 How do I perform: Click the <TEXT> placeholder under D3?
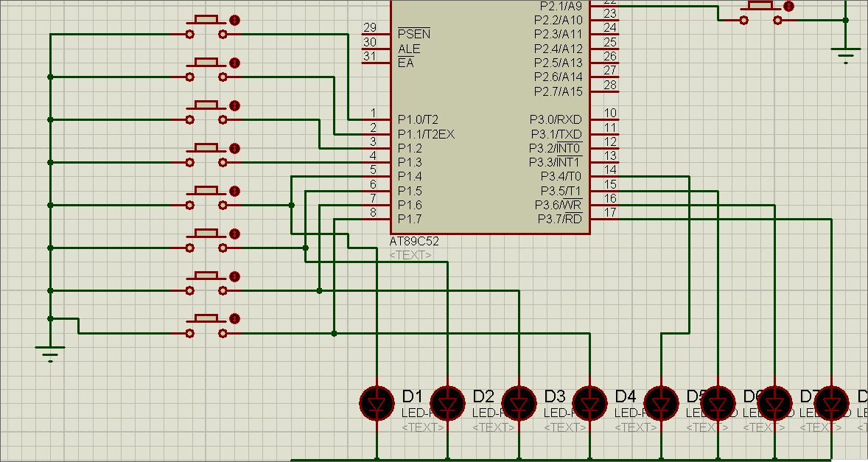tap(566, 427)
